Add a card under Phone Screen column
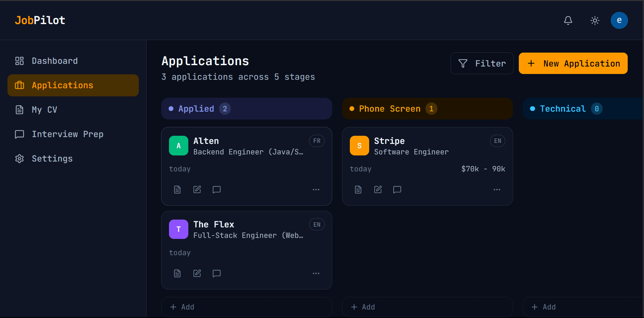This screenshot has width=644, height=318. point(427,307)
